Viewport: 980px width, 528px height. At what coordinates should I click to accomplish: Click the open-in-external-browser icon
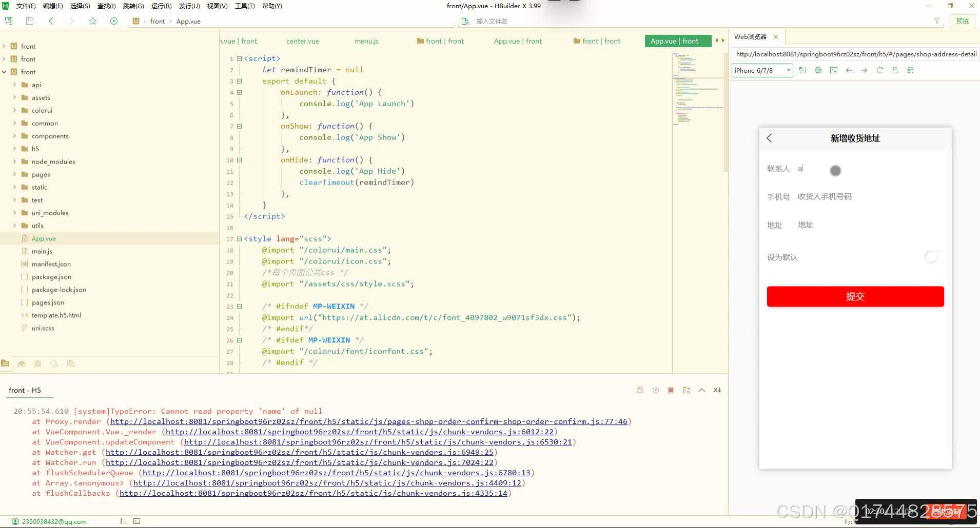pos(803,70)
